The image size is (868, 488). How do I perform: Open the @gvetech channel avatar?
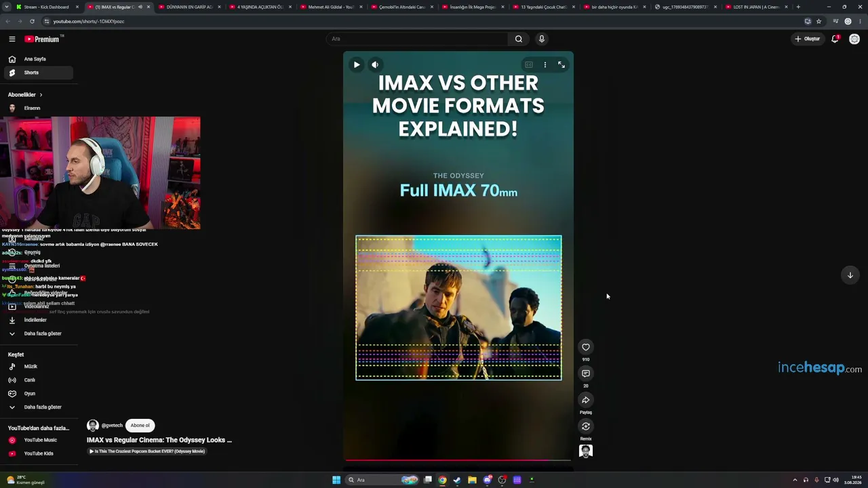pos(93,426)
